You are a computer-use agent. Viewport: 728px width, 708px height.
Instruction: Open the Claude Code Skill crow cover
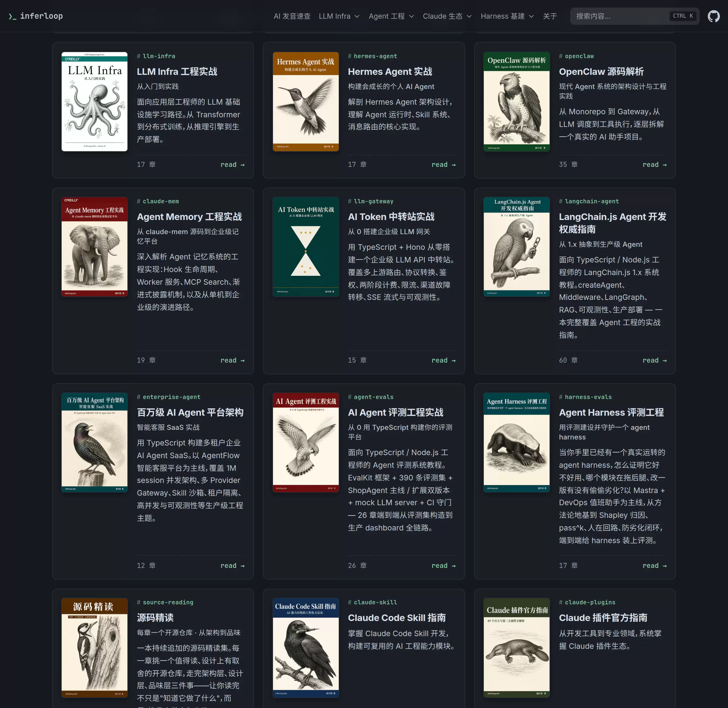pyautogui.click(x=306, y=648)
